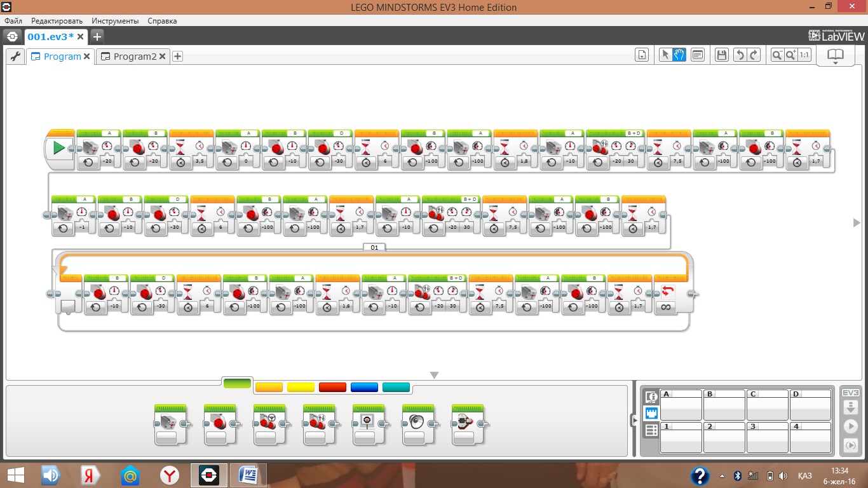Pick the Sound block in the palette
Viewport: 868px width, 488px height.
click(418, 424)
